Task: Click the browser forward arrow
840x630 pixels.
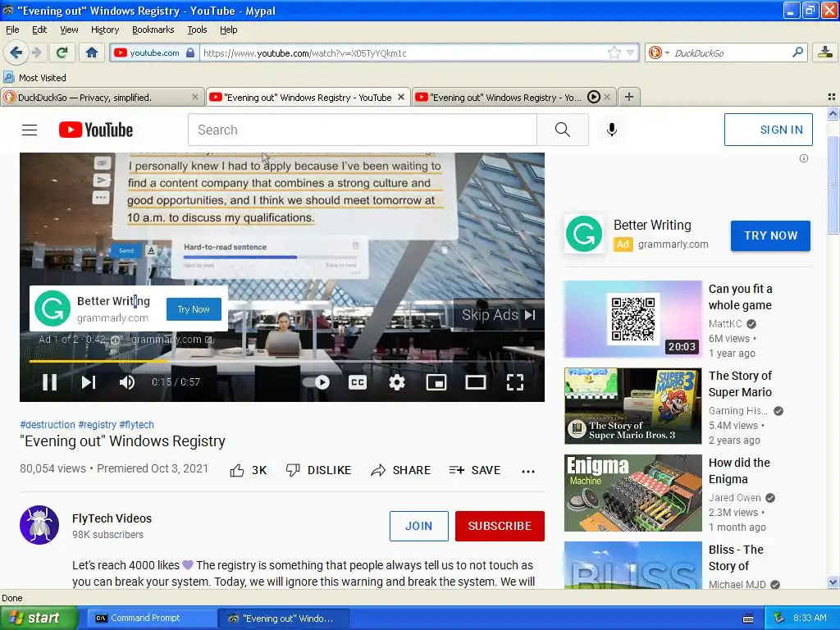Action: click(x=36, y=52)
